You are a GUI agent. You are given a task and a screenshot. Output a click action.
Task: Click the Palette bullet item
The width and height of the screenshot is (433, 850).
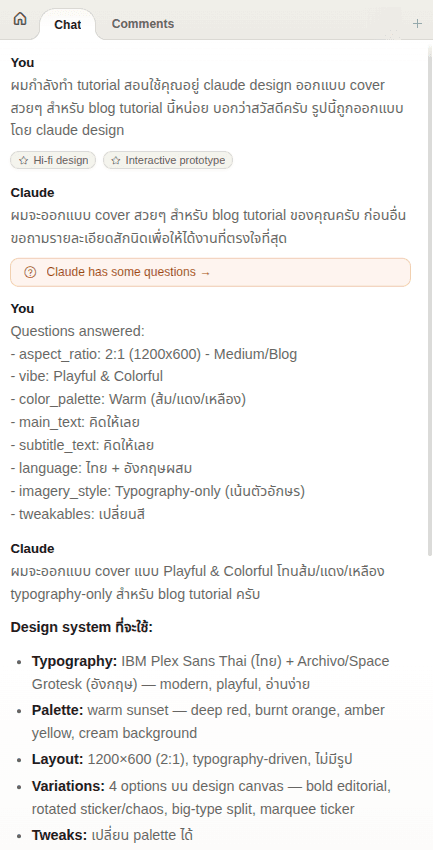pos(208,722)
